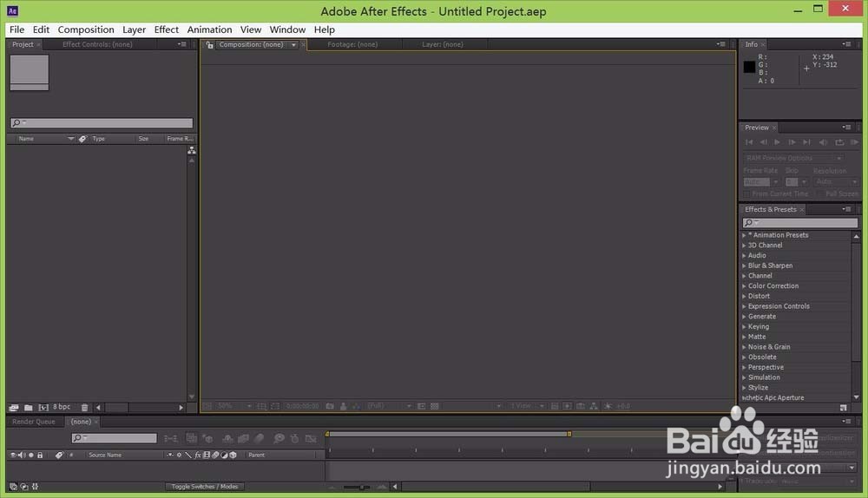Expand the Animation Presets category
Viewport: 868px width, 498px height.
click(x=744, y=235)
